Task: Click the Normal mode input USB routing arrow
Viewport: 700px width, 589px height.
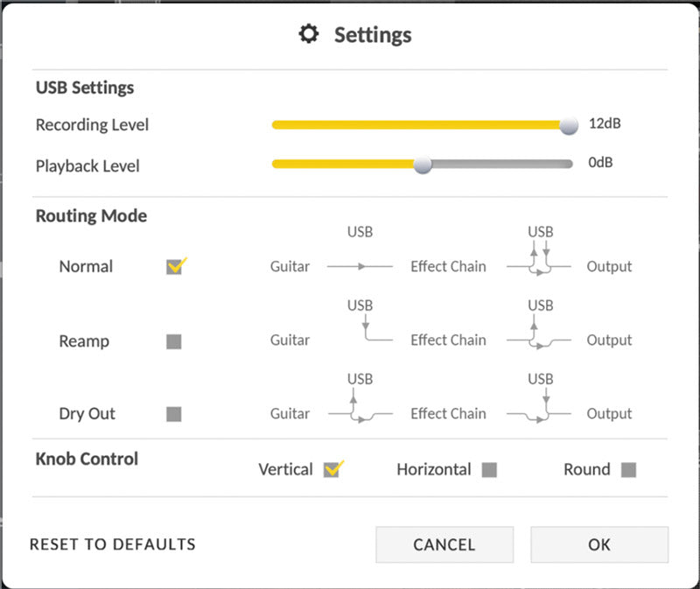Action: pyautogui.click(x=360, y=266)
